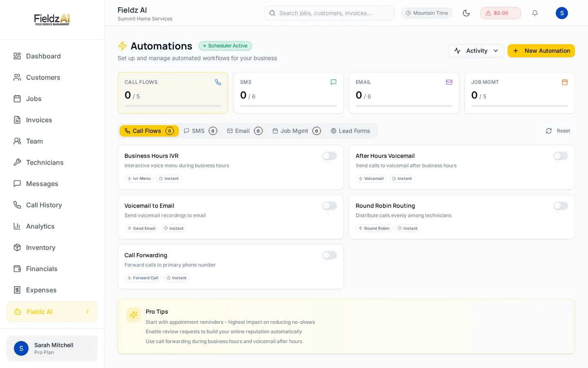This screenshot has height=368, width=588.
Task: Switch on Call Forwarding
Action: (x=330, y=255)
